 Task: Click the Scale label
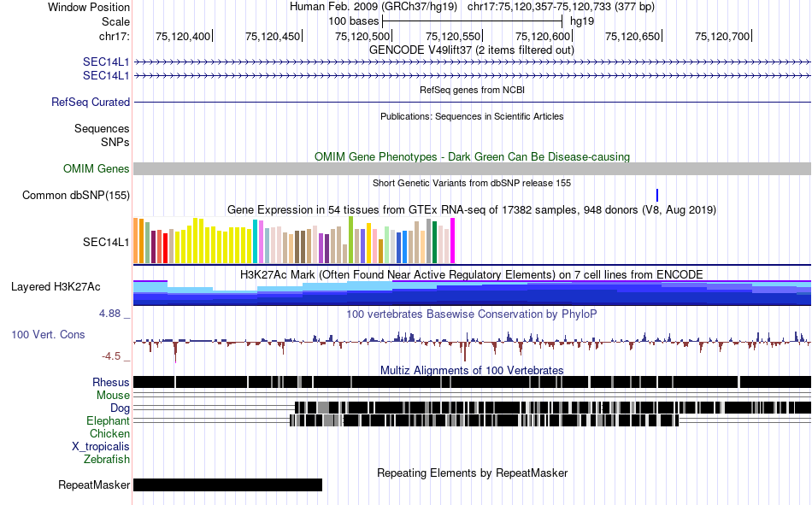pos(116,21)
